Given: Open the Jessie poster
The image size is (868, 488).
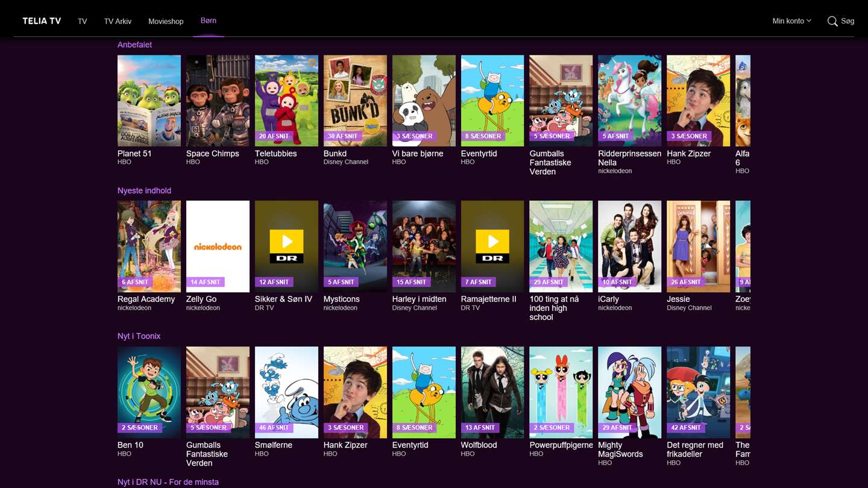Looking at the screenshot, I should tap(699, 246).
